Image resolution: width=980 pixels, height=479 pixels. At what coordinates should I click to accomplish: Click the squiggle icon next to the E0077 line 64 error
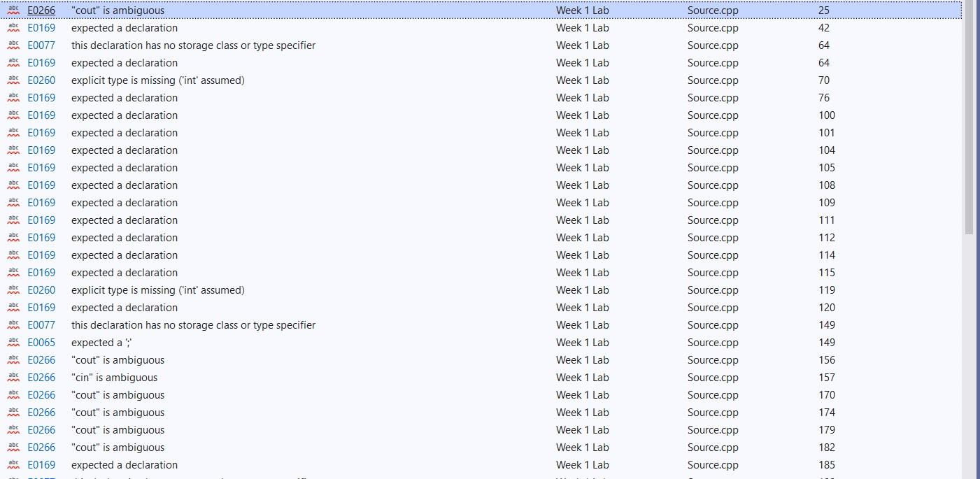(13, 45)
